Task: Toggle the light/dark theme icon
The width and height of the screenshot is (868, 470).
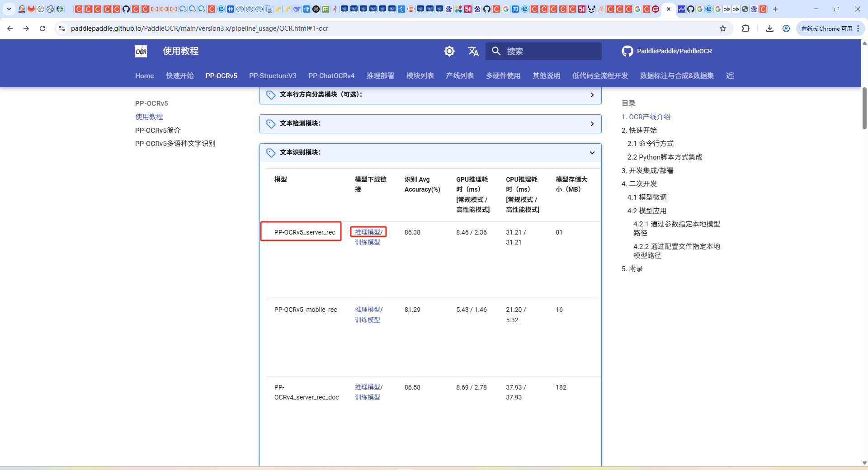Action: pyautogui.click(x=449, y=51)
